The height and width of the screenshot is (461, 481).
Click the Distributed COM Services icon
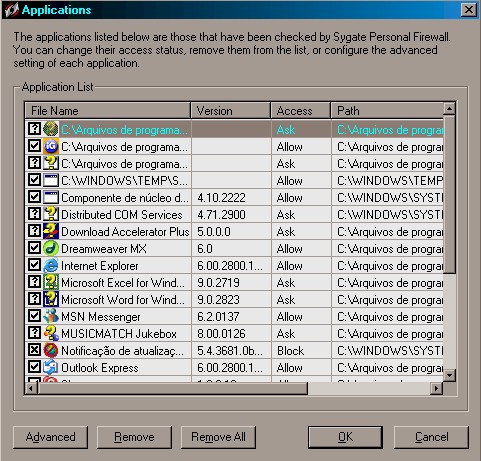tap(51, 214)
